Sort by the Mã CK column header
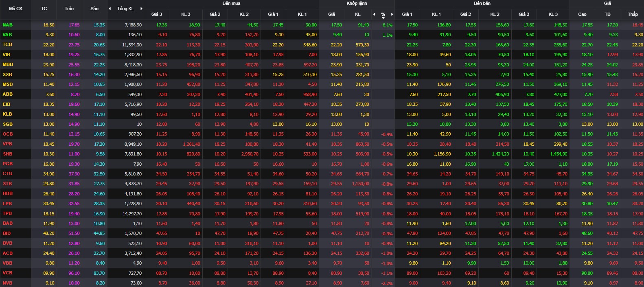 click(16, 9)
